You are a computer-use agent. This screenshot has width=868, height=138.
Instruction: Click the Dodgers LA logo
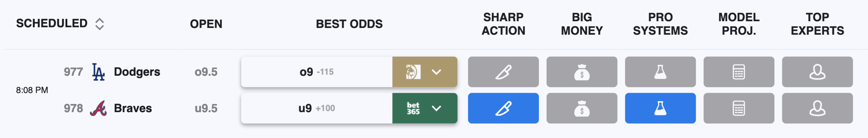(x=98, y=72)
